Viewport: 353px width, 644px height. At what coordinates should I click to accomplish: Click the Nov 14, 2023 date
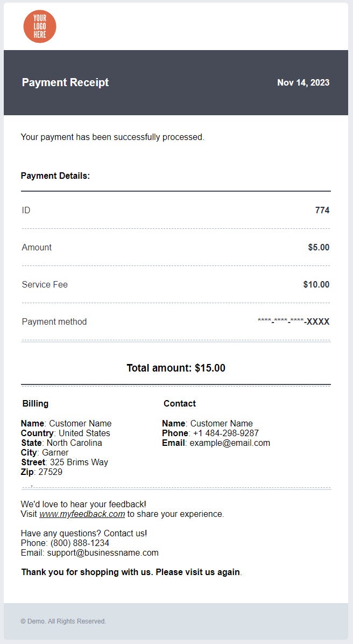point(303,83)
